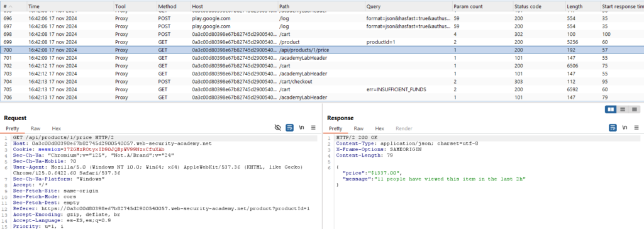Click the "message" line in response
644x229 pixels.
[x=434, y=179]
